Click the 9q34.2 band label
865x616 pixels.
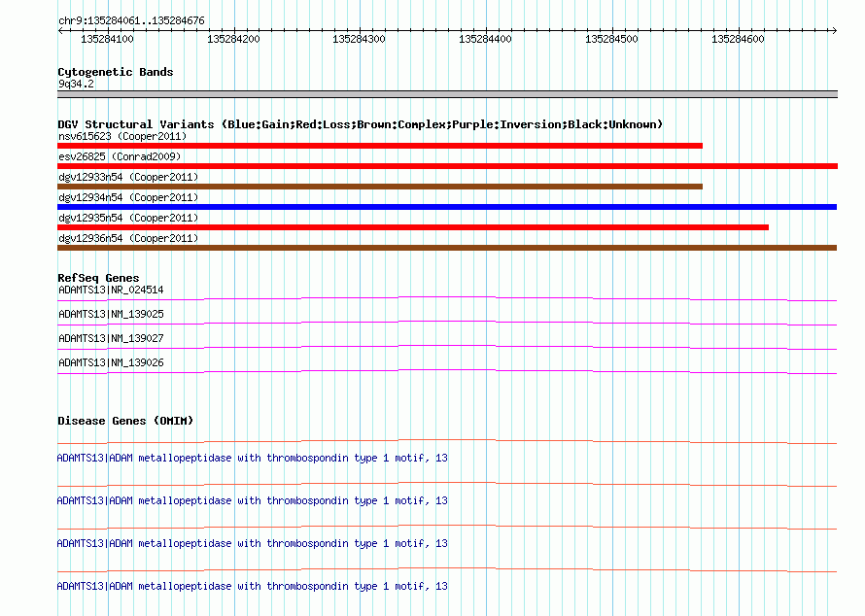pos(76,84)
